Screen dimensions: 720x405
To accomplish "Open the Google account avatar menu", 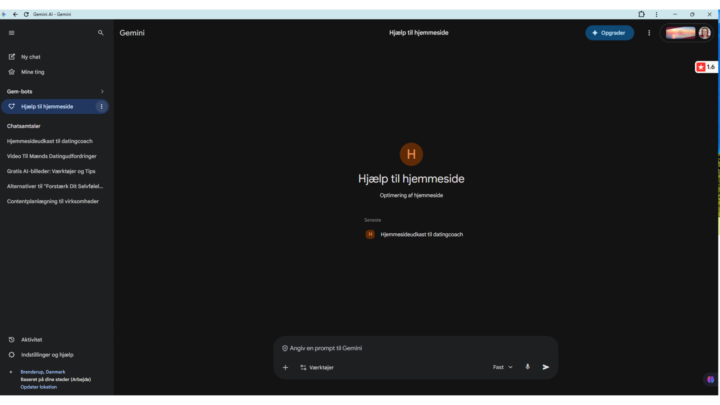I will 704,33.
